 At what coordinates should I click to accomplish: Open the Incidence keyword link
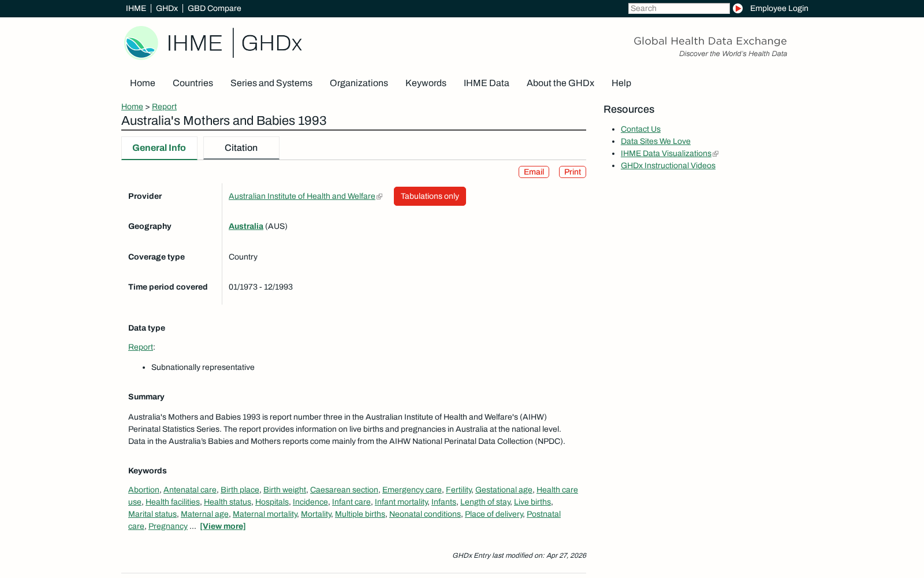click(310, 502)
